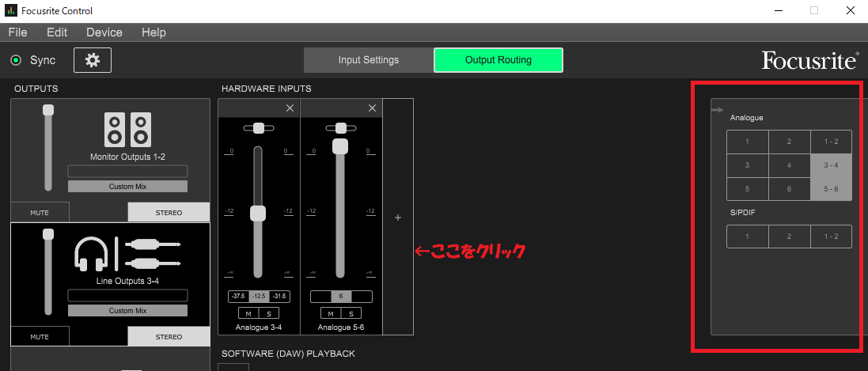The height and width of the screenshot is (371, 868).
Task: Mute Line Outputs 3-4
Action: 40,336
